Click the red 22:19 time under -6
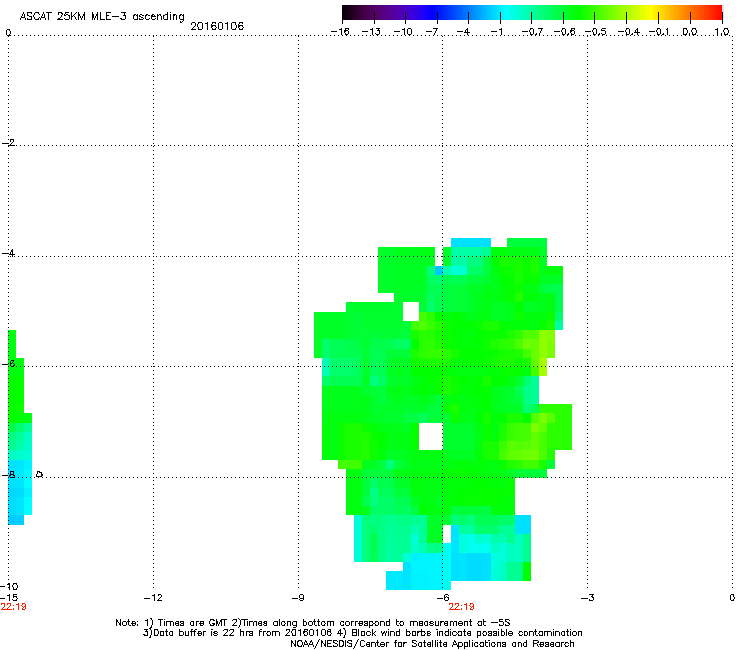 [461, 607]
